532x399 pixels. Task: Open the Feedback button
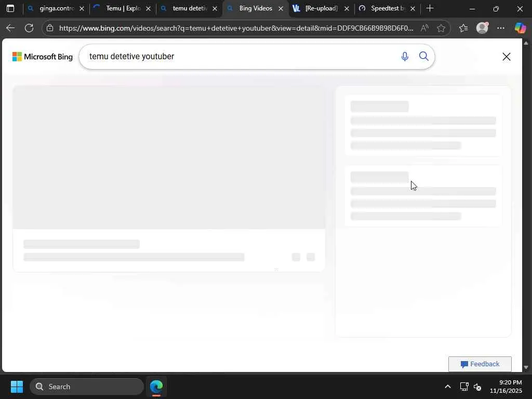coord(480,364)
